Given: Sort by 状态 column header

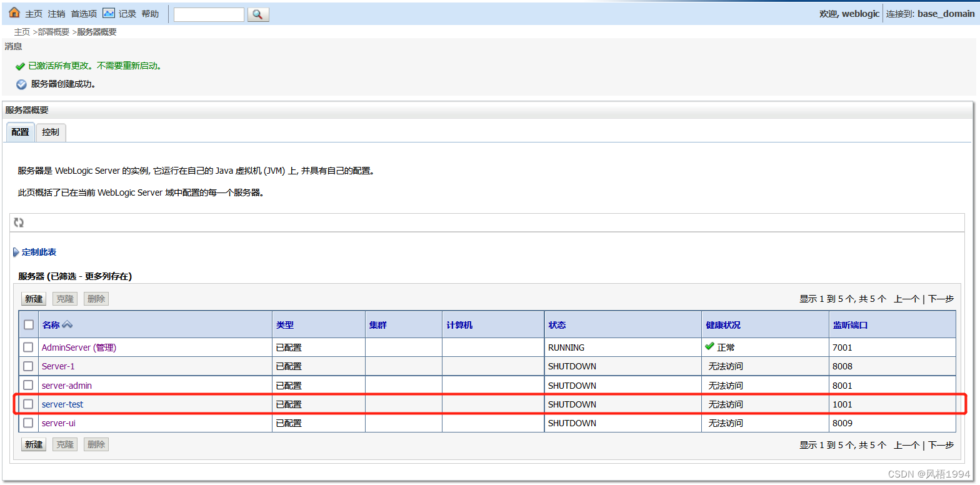Looking at the screenshot, I should (557, 325).
